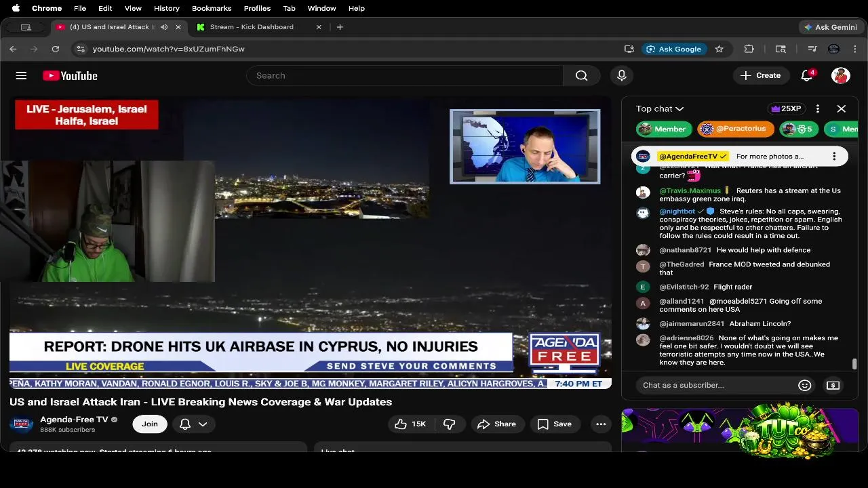Open View menu
This screenshot has height=488, width=868.
coord(133,8)
